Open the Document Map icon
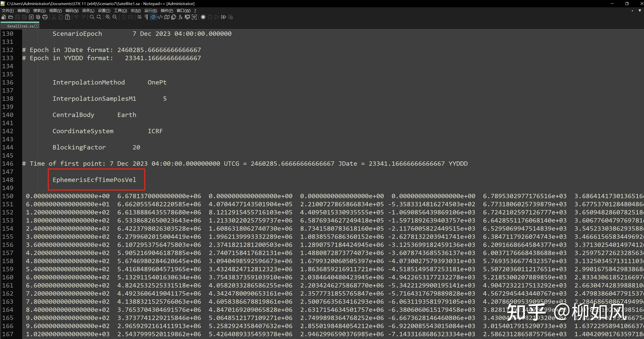The width and height of the screenshot is (644, 339). click(167, 17)
